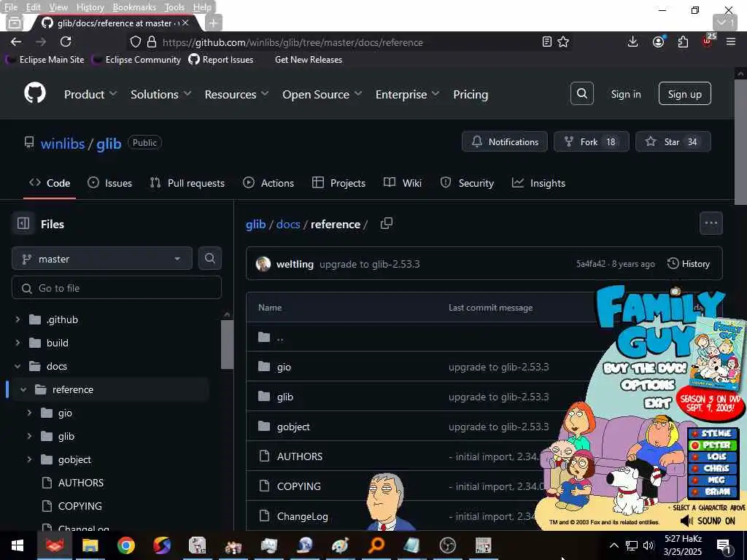The height and width of the screenshot is (560, 747).
Task: Go back with the browser back arrow
Action: [x=16, y=42]
